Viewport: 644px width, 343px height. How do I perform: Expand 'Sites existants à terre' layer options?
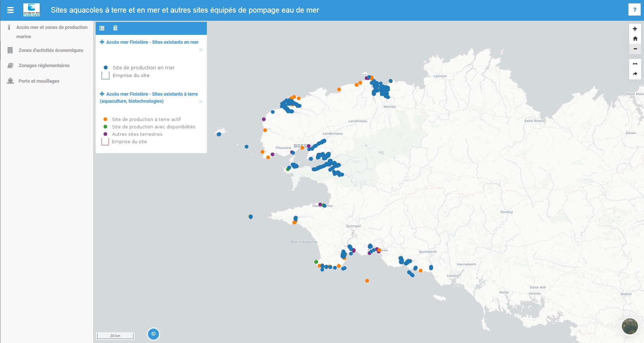tap(102, 94)
